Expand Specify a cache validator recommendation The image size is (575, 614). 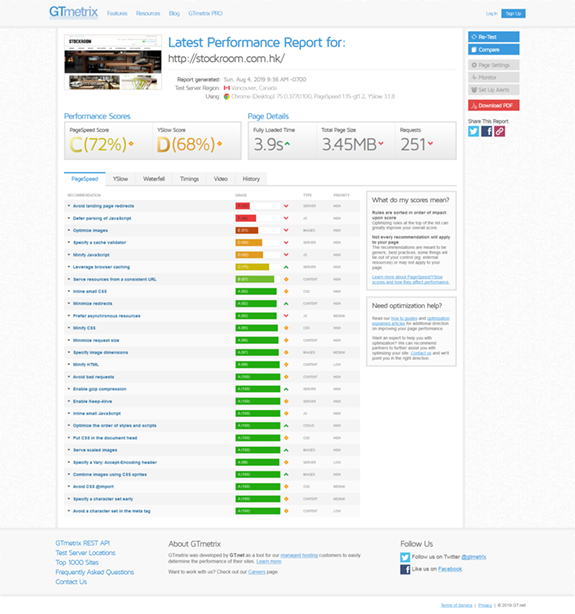[x=99, y=242]
